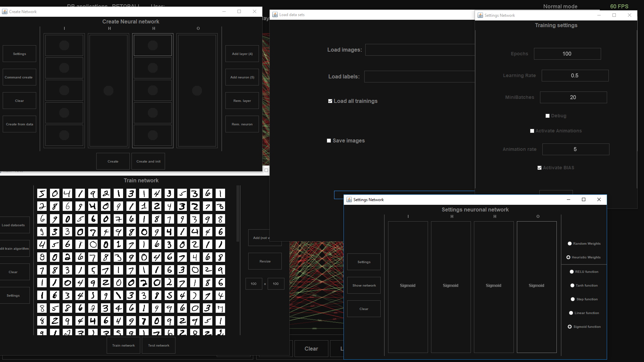Select the first neuron in the input layer
Screen dimensions: 644x362
[x=64, y=45]
